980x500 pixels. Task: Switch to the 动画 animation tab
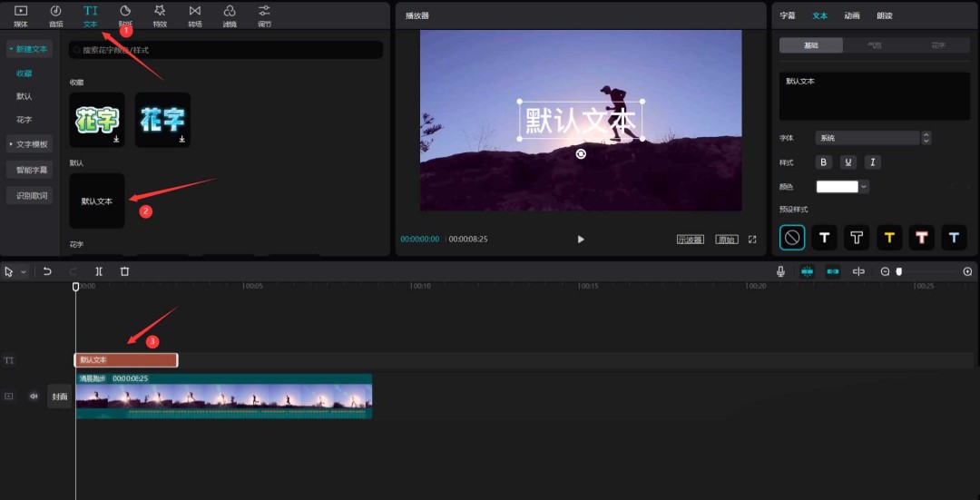(851, 15)
